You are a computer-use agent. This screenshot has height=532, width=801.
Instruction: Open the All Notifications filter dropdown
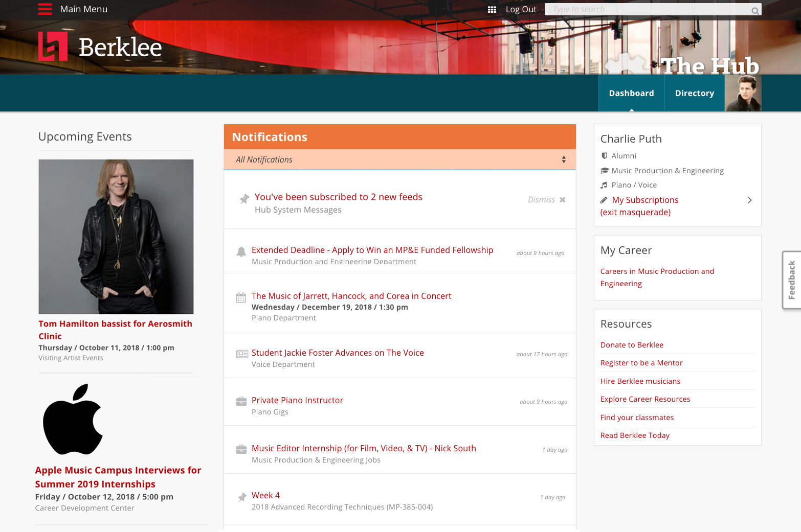pyautogui.click(x=399, y=159)
